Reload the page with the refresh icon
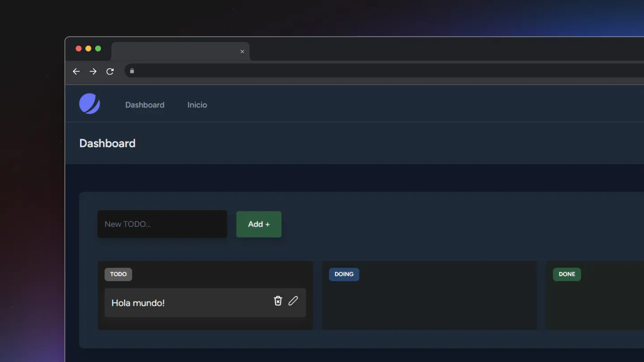The height and width of the screenshot is (362, 644). point(110,72)
